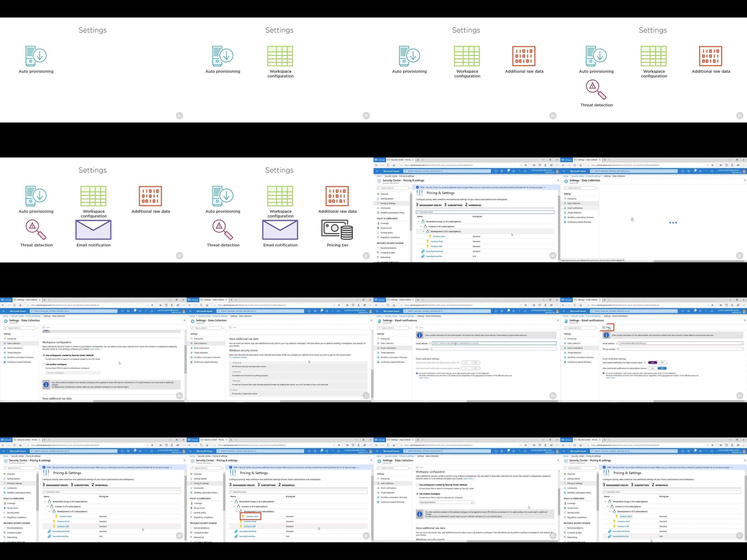Click info icon beside the empty Email address field
Viewport: 747px width, 560px height.
click(x=430, y=344)
